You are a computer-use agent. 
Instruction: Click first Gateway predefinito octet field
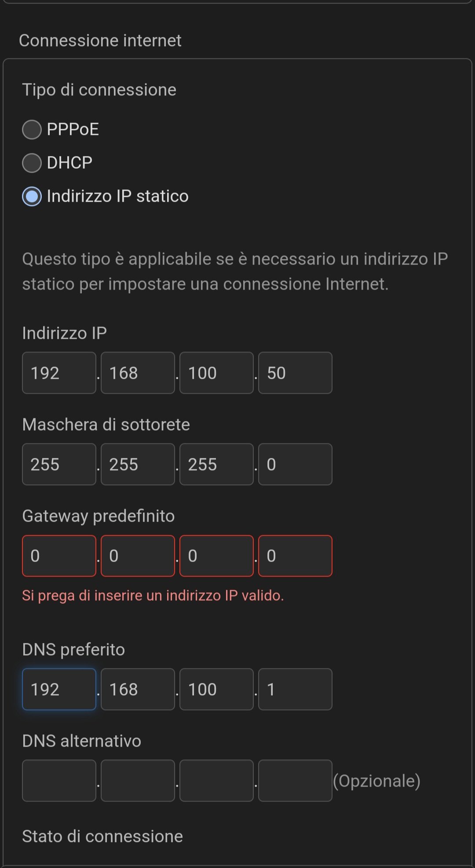tap(59, 556)
